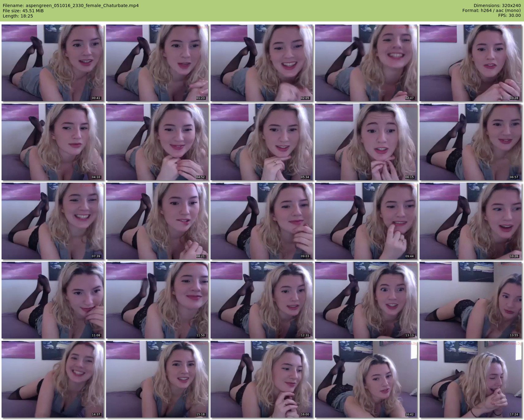This screenshot has height=420, width=524.
Task: Click the thumbnail timestamped 00:41
Action: click(x=52, y=63)
